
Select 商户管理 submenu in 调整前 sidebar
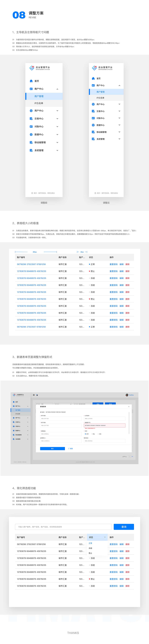pos(44,96)
